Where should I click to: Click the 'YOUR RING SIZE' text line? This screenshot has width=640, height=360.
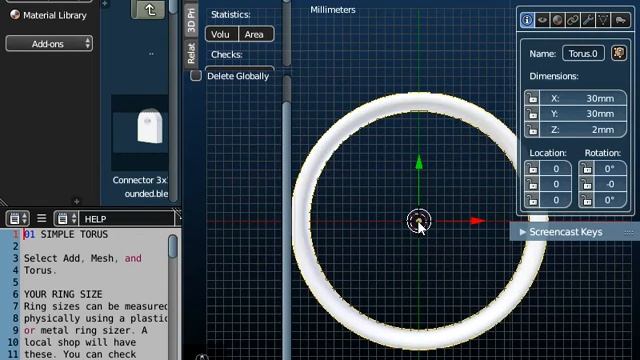pyautogui.click(x=63, y=294)
